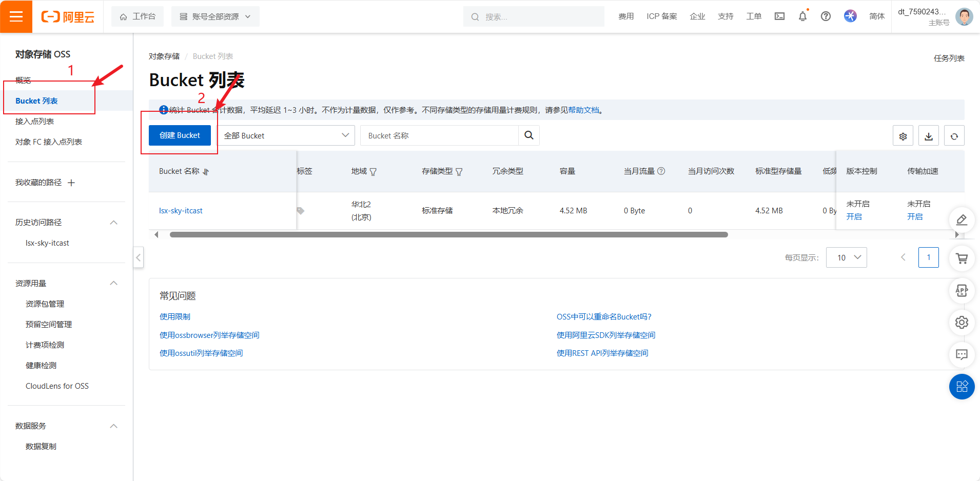The width and height of the screenshot is (980, 481).
Task: Open the notification bell
Action: pyautogui.click(x=802, y=16)
